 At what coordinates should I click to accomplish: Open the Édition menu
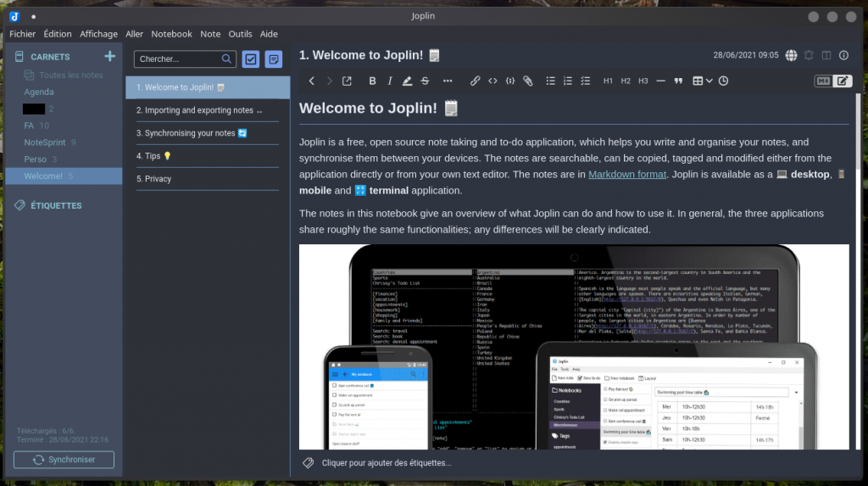(x=58, y=34)
